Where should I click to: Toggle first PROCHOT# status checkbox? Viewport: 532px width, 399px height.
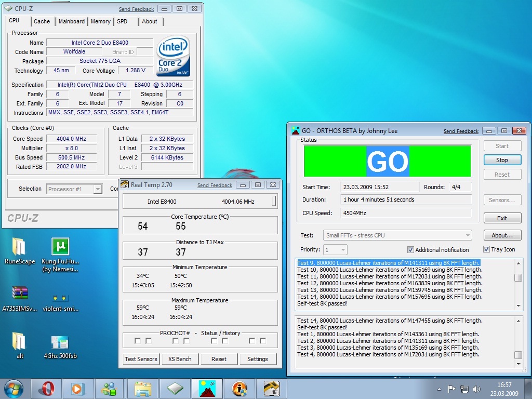[137, 341]
